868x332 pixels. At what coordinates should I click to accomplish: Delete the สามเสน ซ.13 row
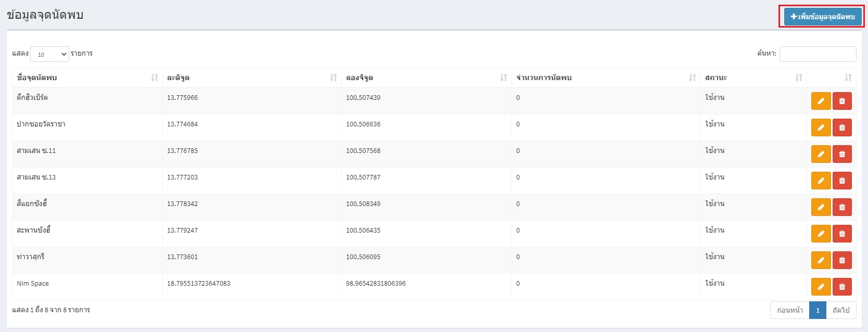(842, 181)
